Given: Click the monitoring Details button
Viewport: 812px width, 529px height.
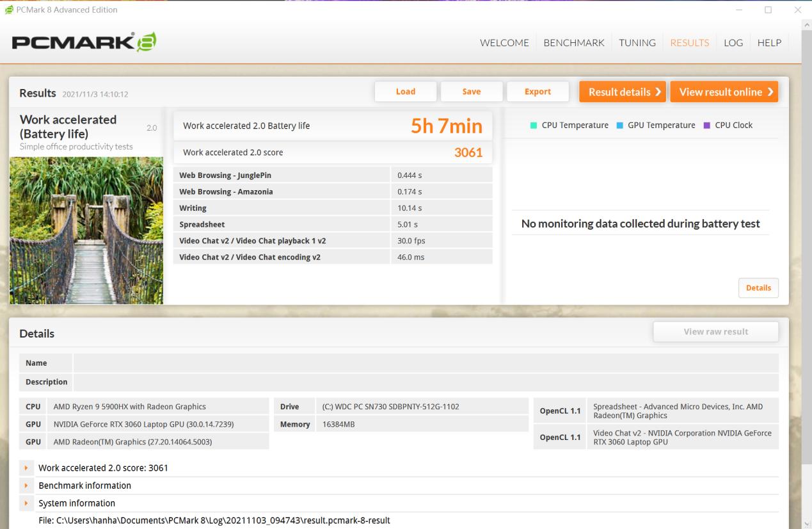Looking at the screenshot, I should point(758,288).
